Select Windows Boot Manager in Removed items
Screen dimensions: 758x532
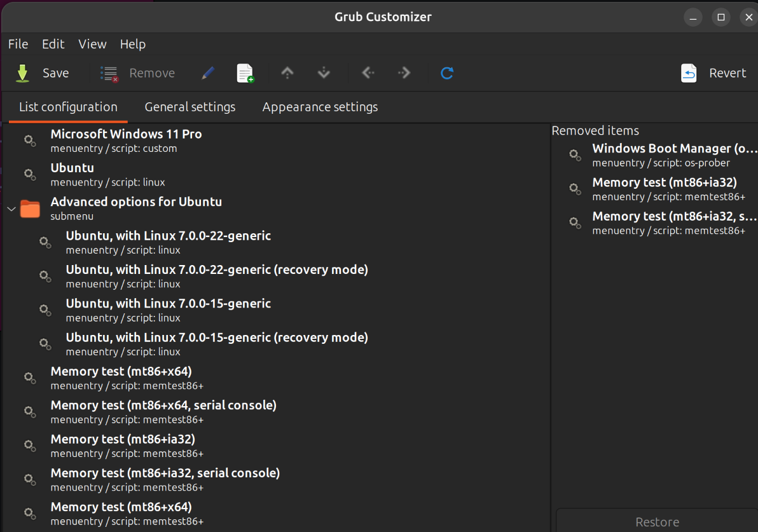tap(675, 148)
